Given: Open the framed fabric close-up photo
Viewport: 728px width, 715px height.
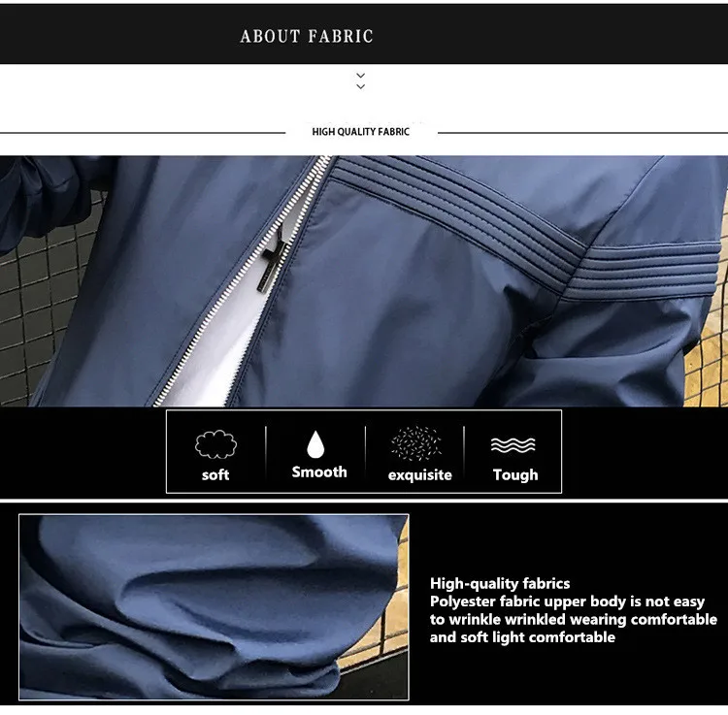Looking at the screenshot, I should pos(214,607).
